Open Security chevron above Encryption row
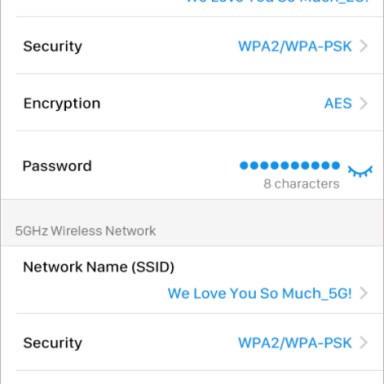 pyautogui.click(x=364, y=46)
